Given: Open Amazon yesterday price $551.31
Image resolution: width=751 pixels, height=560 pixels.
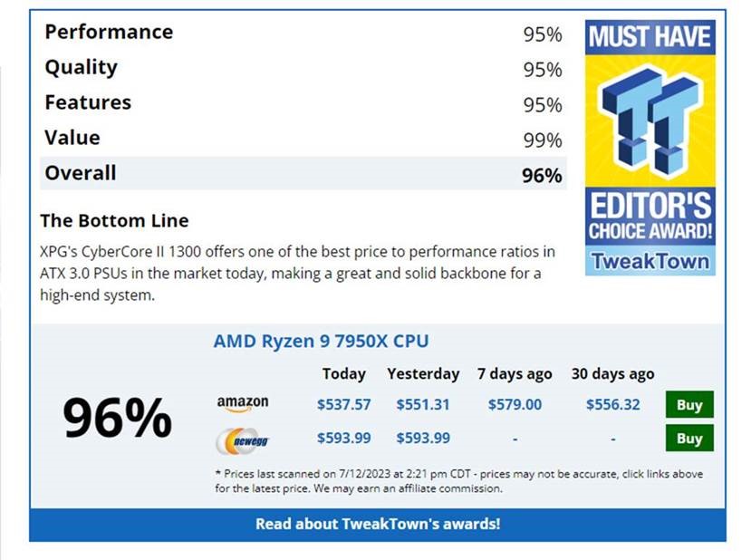Looking at the screenshot, I should pos(423,405).
